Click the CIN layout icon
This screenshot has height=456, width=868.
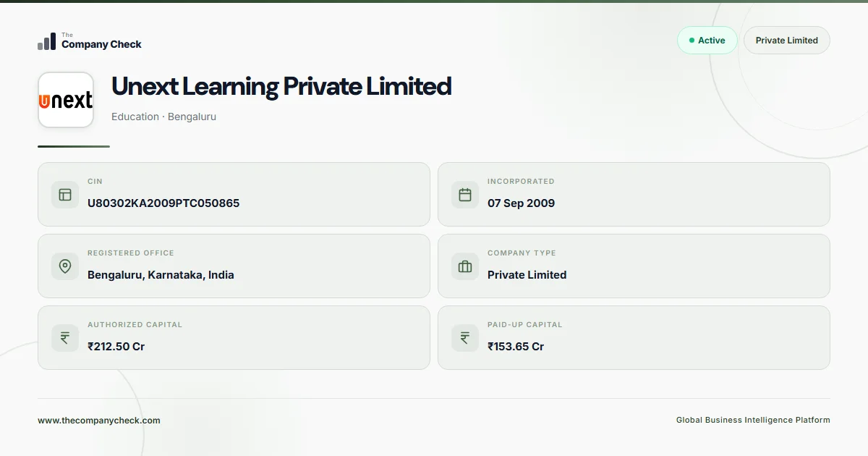[x=65, y=195]
